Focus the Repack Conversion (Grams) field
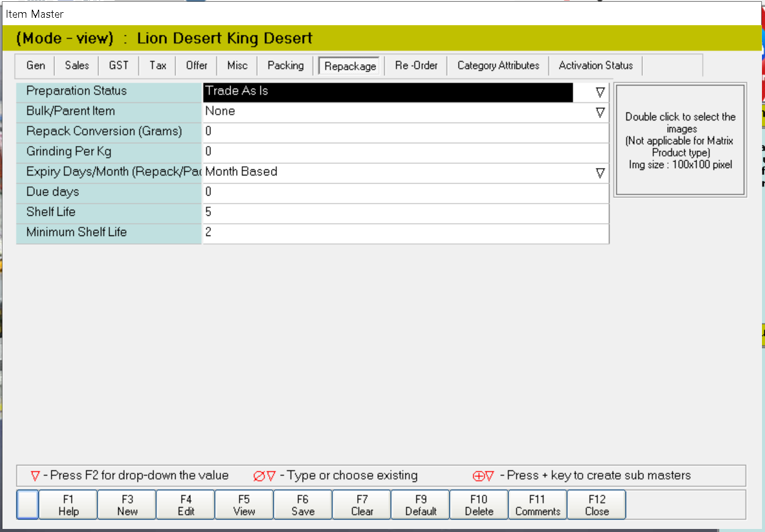The width and height of the screenshot is (765, 532). [x=405, y=133]
